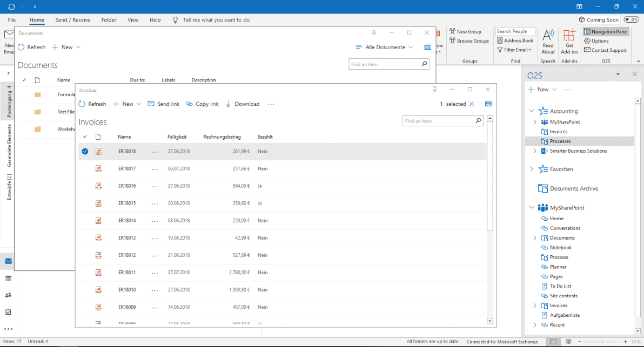Select the Home ribbon tab

pos(37,19)
